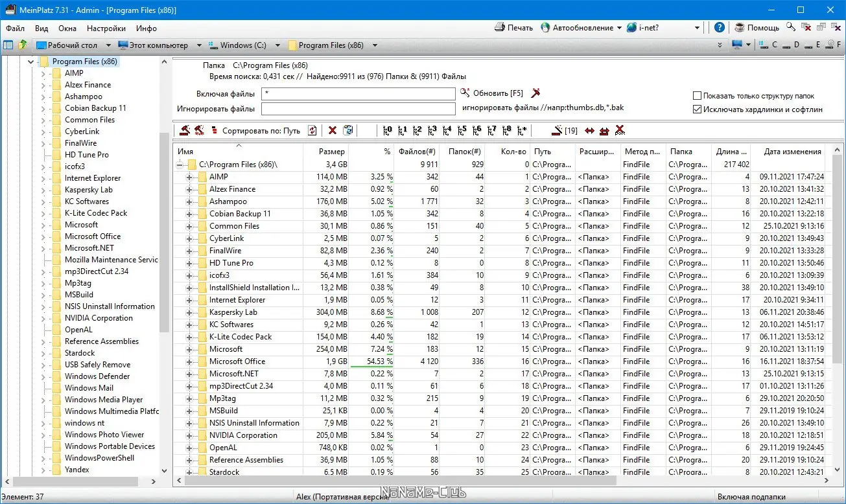Screen dimensions: 846x504
Task: Expand the AIMP row in the results table
Action: pos(189,177)
